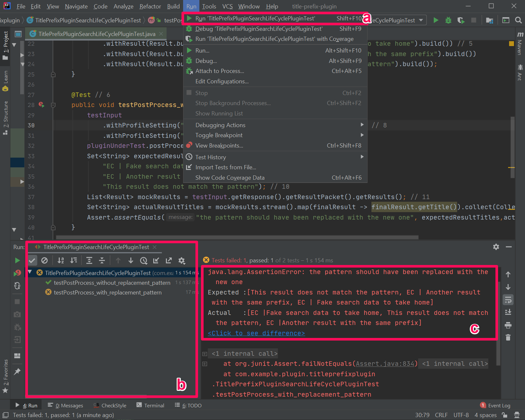The image size is (525, 420).
Task: Open the assertion difference viewer link
Action: (x=256, y=333)
